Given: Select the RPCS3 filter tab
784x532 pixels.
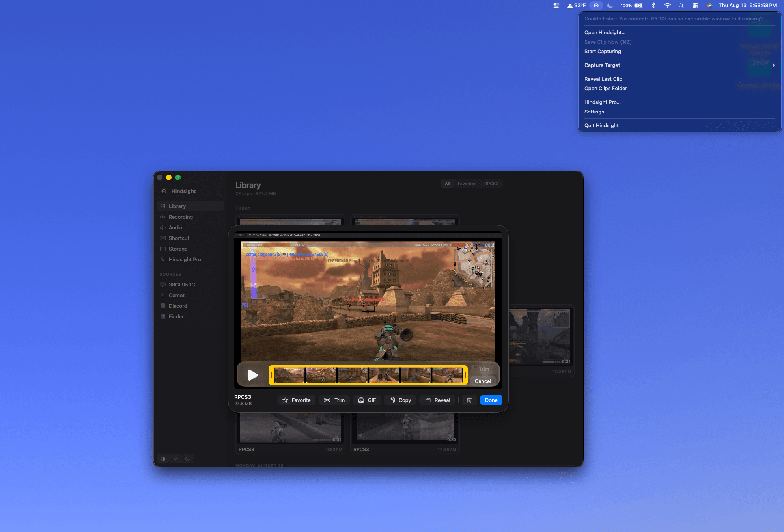Looking at the screenshot, I should 491,184.
